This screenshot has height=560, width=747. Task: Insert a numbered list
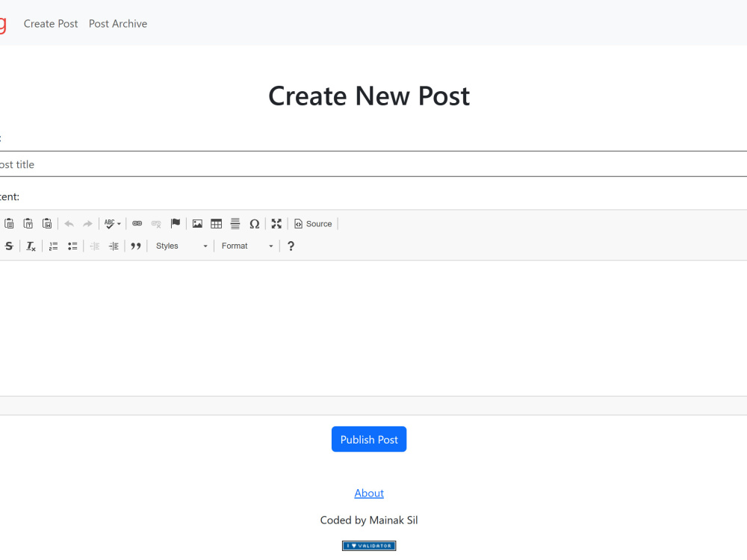[53, 246]
